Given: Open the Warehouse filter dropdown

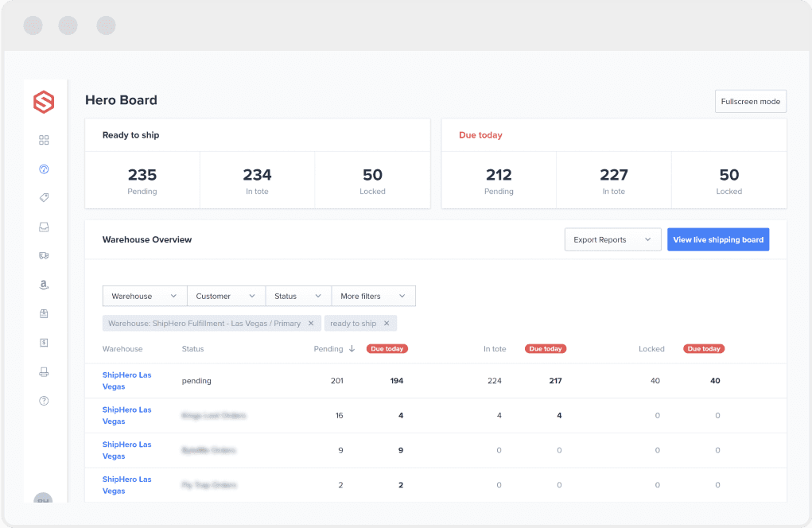Looking at the screenshot, I should [145, 296].
